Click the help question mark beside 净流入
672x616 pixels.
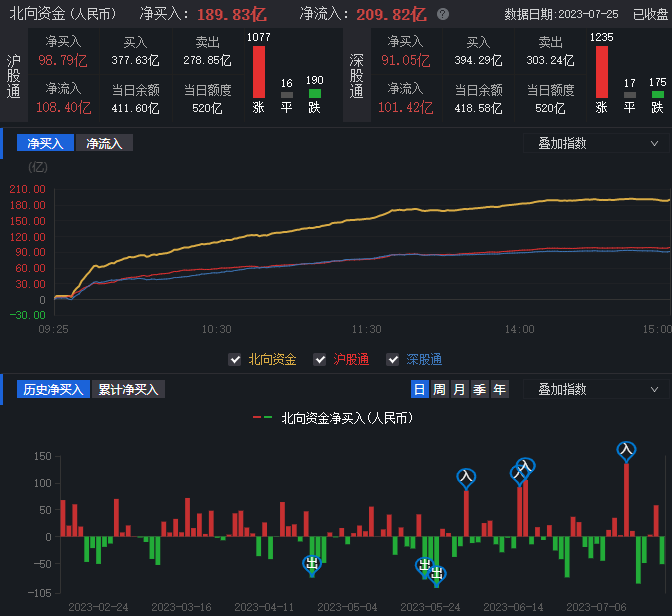[443, 15]
